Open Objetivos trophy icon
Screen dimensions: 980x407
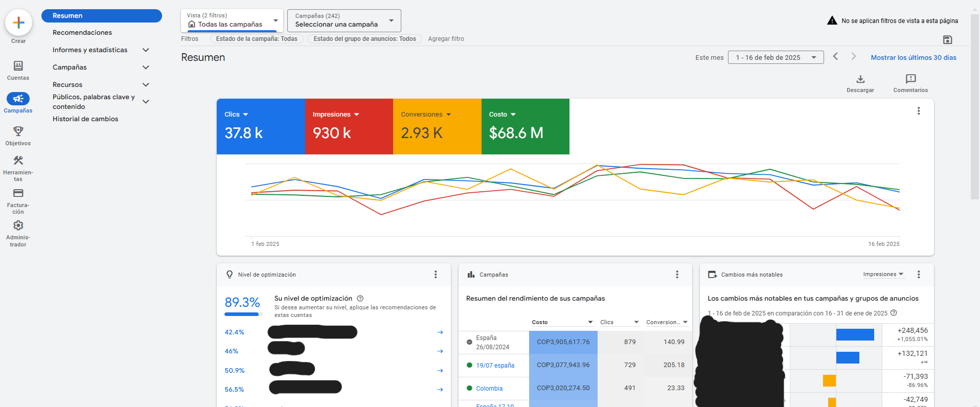click(x=18, y=131)
